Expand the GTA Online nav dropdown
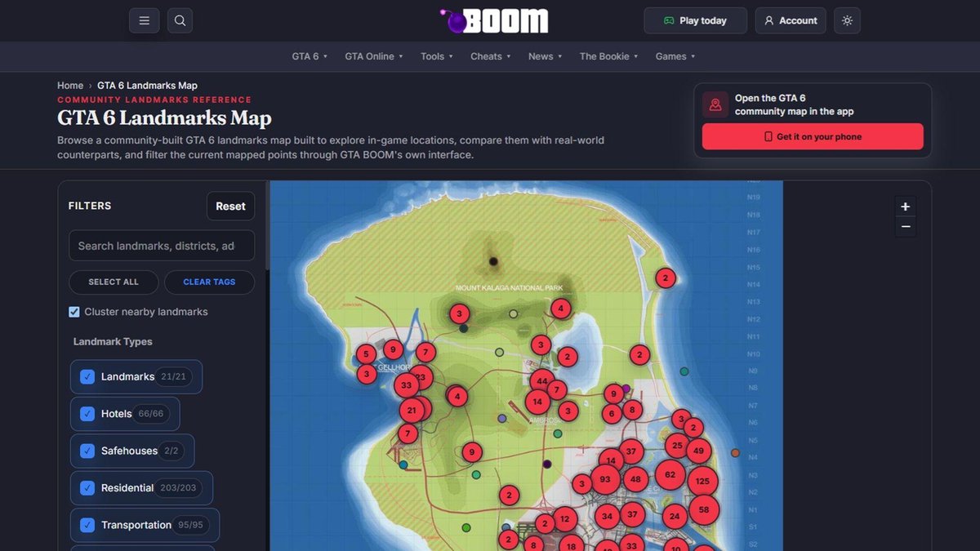 [x=374, y=56]
